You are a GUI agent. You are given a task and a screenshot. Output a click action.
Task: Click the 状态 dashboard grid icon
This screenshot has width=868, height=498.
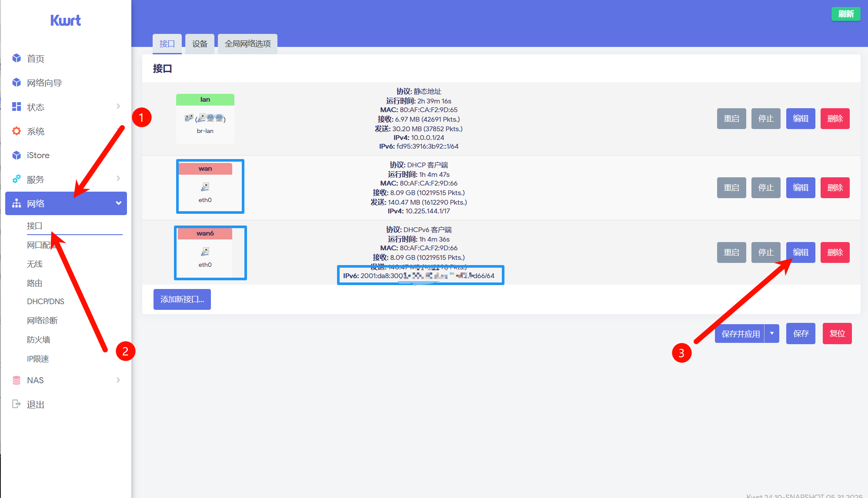click(x=17, y=107)
